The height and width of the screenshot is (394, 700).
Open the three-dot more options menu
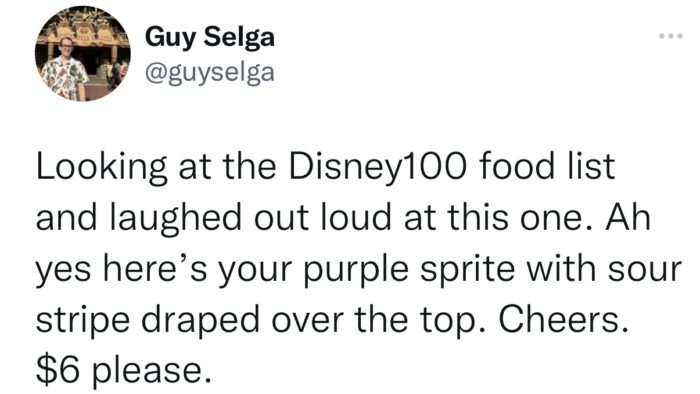pos(671,36)
